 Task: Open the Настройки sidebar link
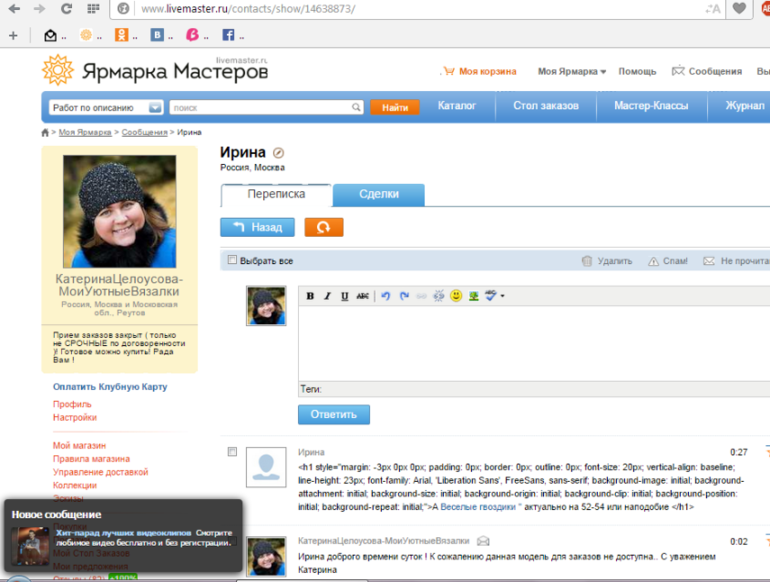(75, 417)
